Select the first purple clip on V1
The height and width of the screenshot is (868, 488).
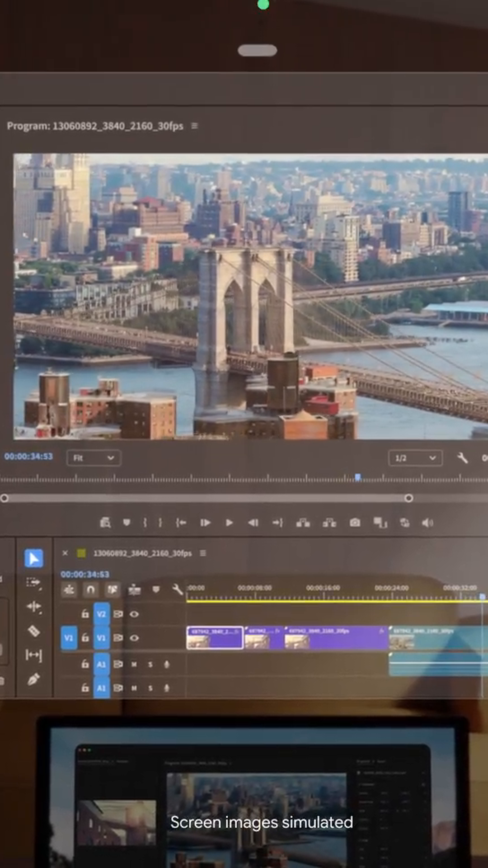coord(215,638)
